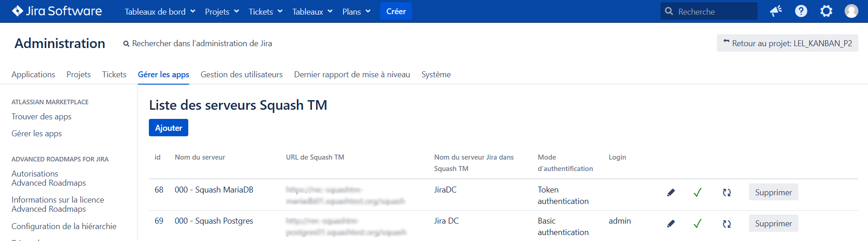Switch to the Gestion des utilisateurs tab
This screenshot has height=241, width=868.
click(x=241, y=75)
